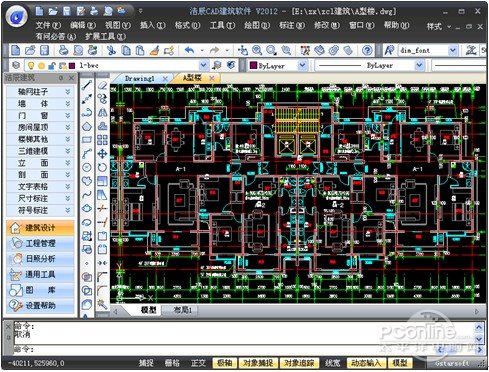Click the 设置帮助 category button
The image size is (489, 372).
click(40, 305)
